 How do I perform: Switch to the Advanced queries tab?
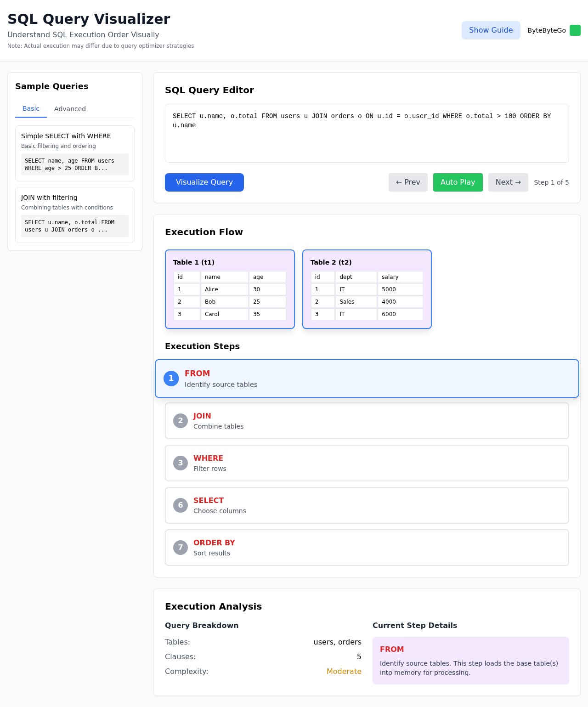pyautogui.click(x=70, y=109)
